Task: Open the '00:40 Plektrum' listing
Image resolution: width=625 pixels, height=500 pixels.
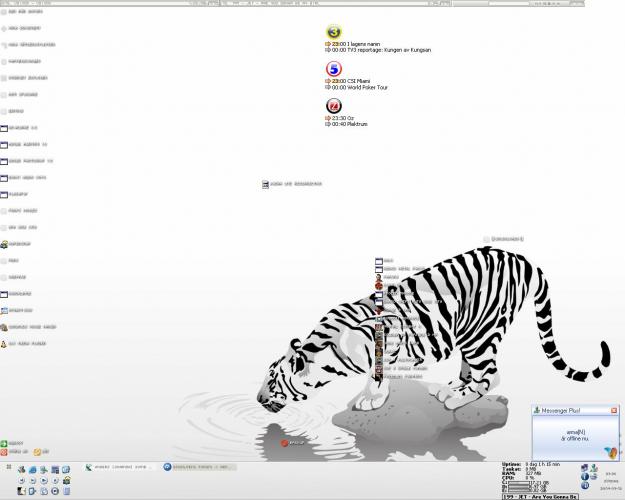Action: click(x=347, y=124)
